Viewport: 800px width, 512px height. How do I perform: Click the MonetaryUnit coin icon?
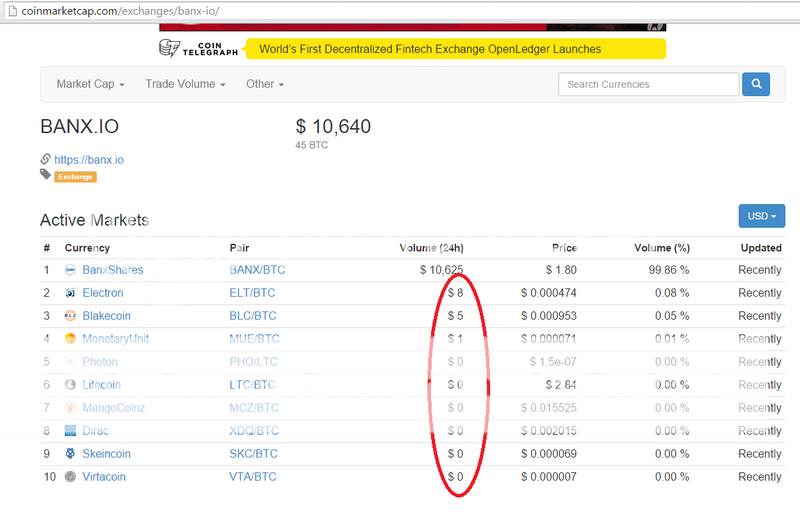click(70, 339)
